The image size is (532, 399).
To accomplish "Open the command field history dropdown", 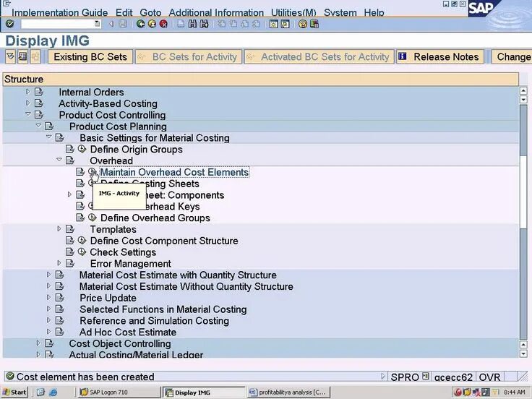I will click(98, 24).
